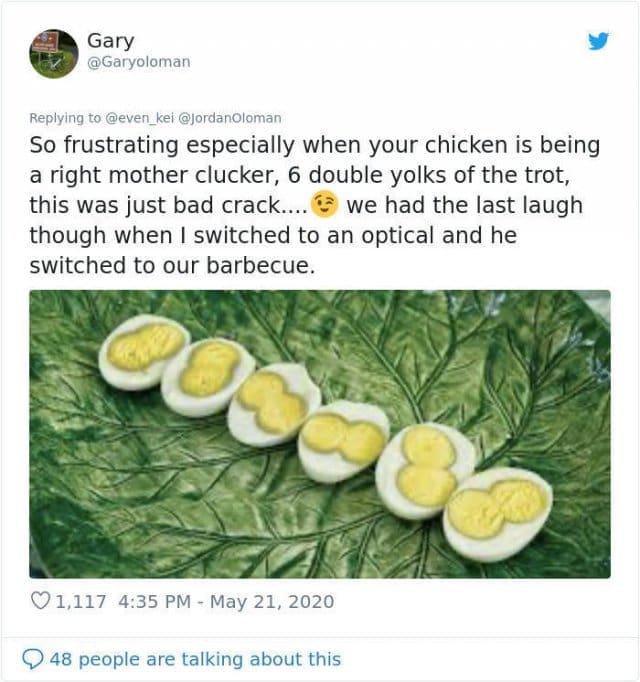This screenshot has height=682, width=640.
Task: Click the rightmost egg half in photo
Action: coord(497,512)
